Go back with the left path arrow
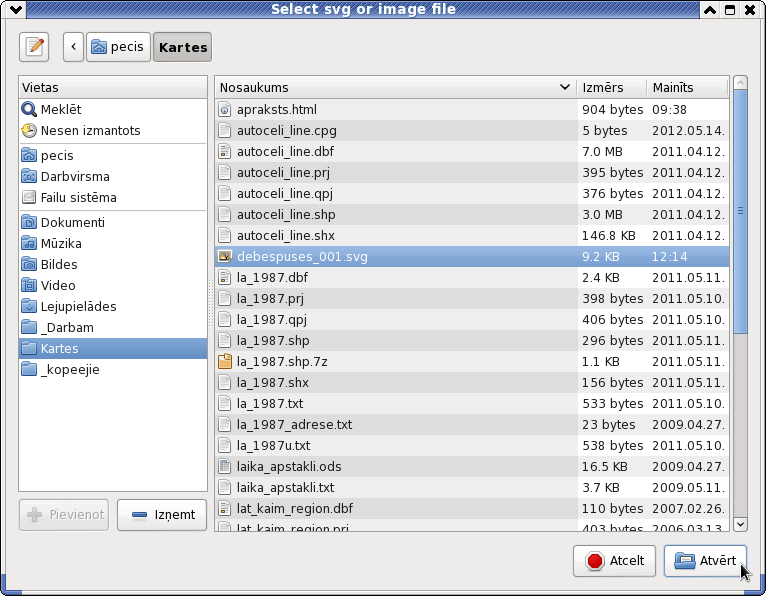The height and width of the screenshot is (596, 766). (x=73, y=47)
